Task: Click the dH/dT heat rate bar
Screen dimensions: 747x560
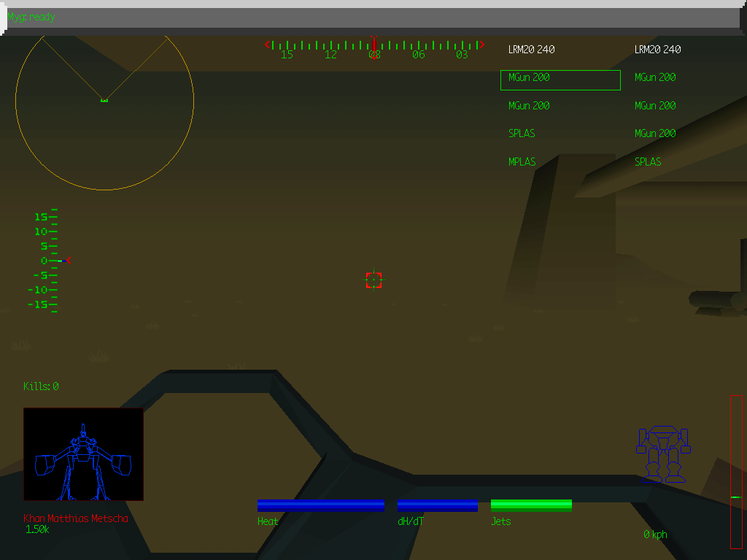Action: pos(438,505)
